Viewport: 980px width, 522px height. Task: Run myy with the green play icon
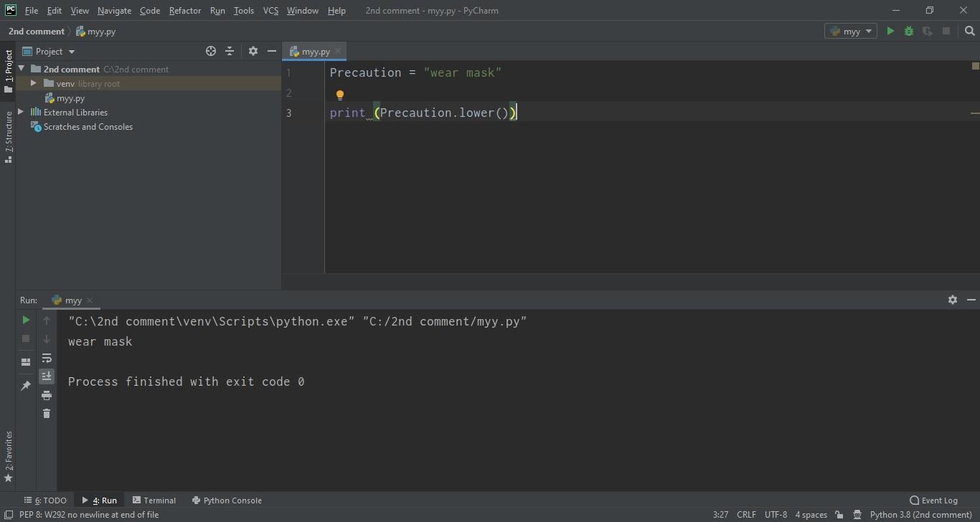(x=890, y=31)
